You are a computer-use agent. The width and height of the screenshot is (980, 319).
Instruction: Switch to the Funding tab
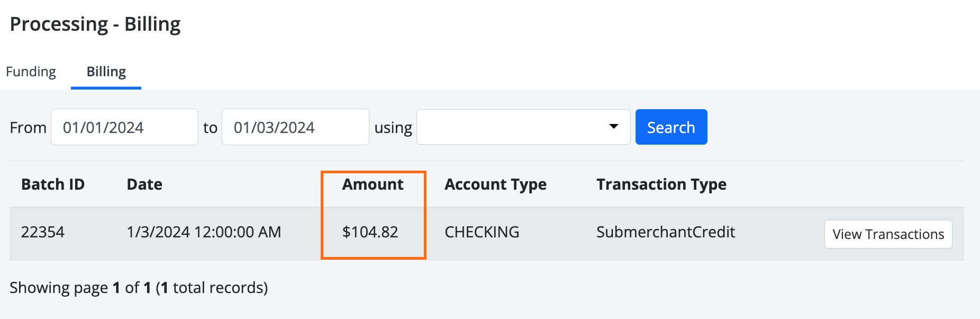pyautogui.click(x=31, y=72)
